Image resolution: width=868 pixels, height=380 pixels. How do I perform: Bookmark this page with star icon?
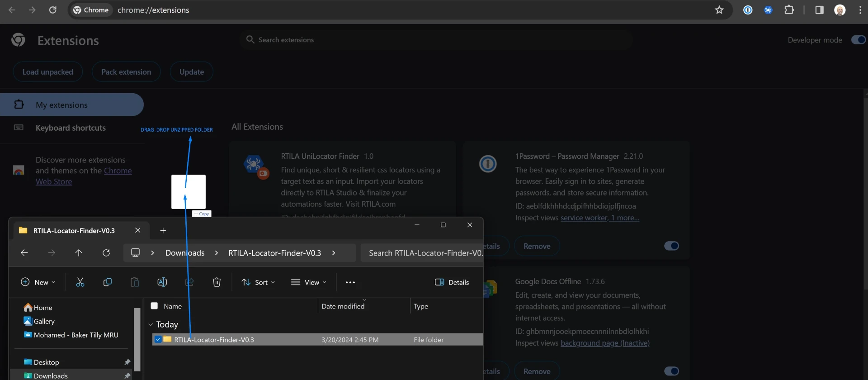pyautogui.click(x=719, y=10)
